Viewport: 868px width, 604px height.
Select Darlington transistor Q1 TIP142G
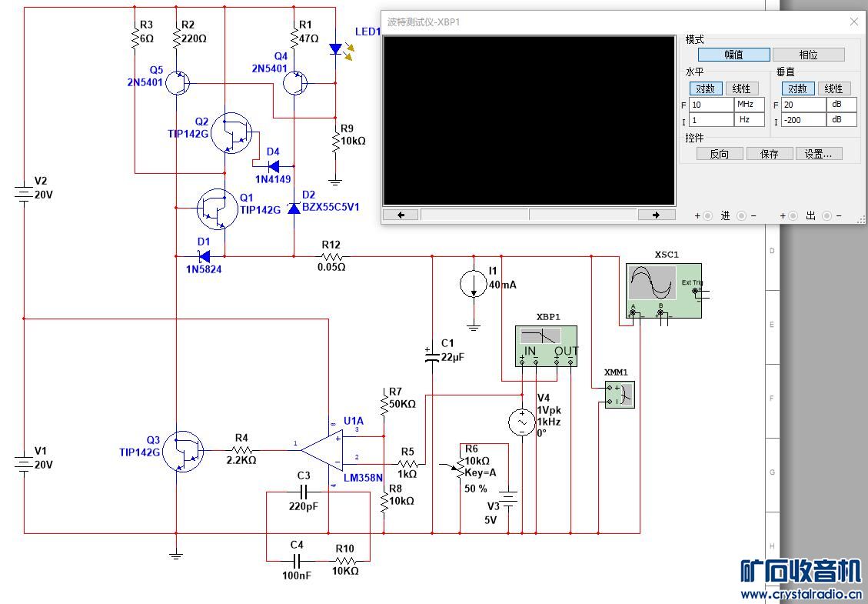[218, 209]
